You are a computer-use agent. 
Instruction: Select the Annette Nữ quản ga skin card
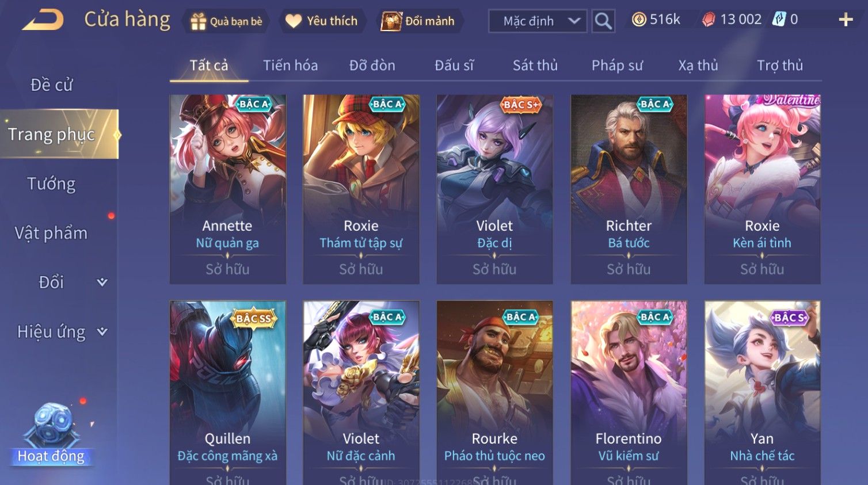pyautogui.click(x=228, y=189)
